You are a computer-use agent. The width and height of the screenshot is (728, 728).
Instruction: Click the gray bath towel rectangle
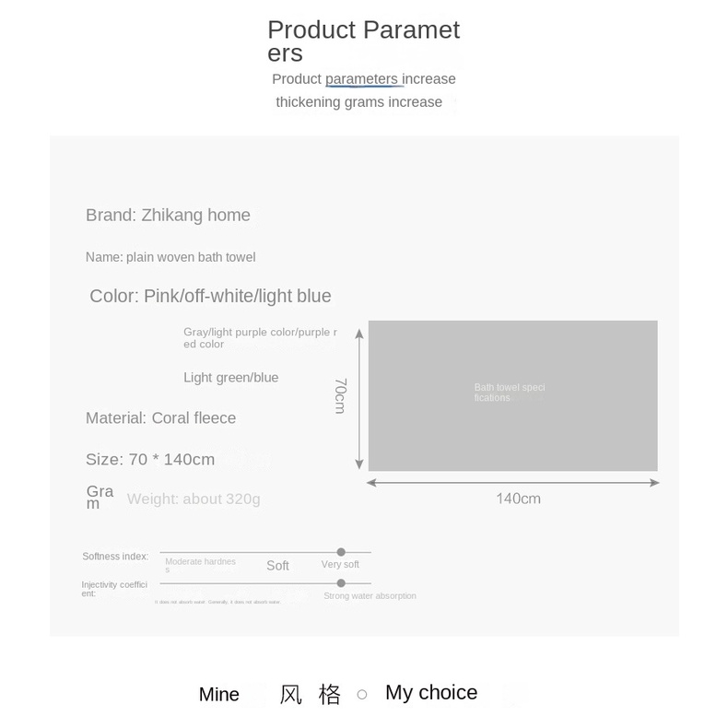point(512,395)
